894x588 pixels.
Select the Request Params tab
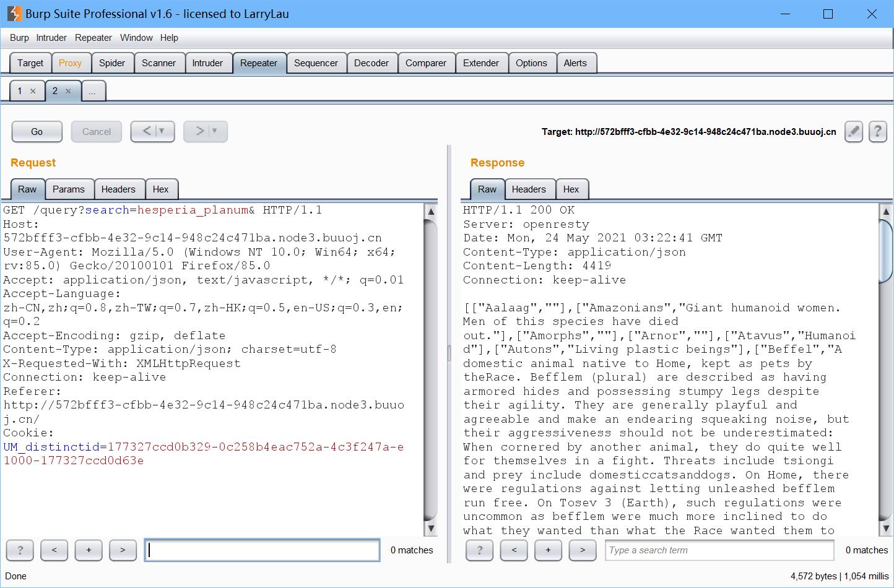coord(69,189)
